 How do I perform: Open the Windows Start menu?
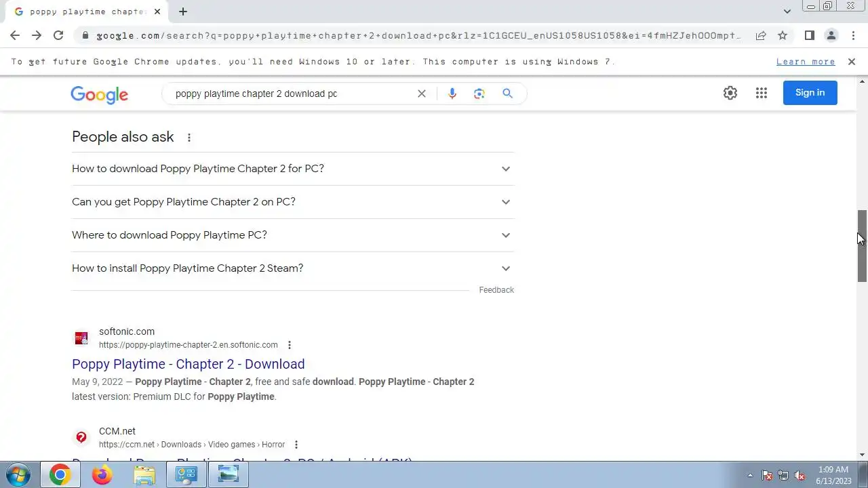coord(18,475)
